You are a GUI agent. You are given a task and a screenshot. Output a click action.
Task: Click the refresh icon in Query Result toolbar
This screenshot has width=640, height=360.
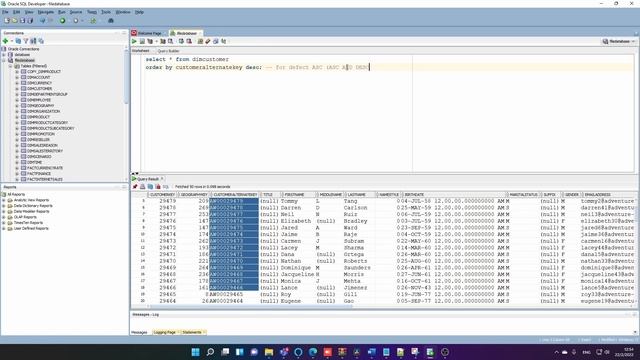[150, 187]
